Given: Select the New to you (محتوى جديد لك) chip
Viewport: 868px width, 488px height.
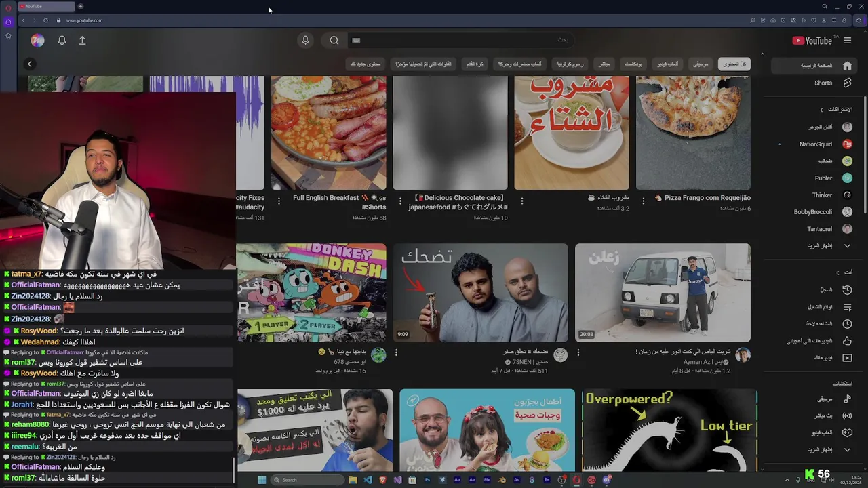Looking at the screenshot, I should click(366, 64).
